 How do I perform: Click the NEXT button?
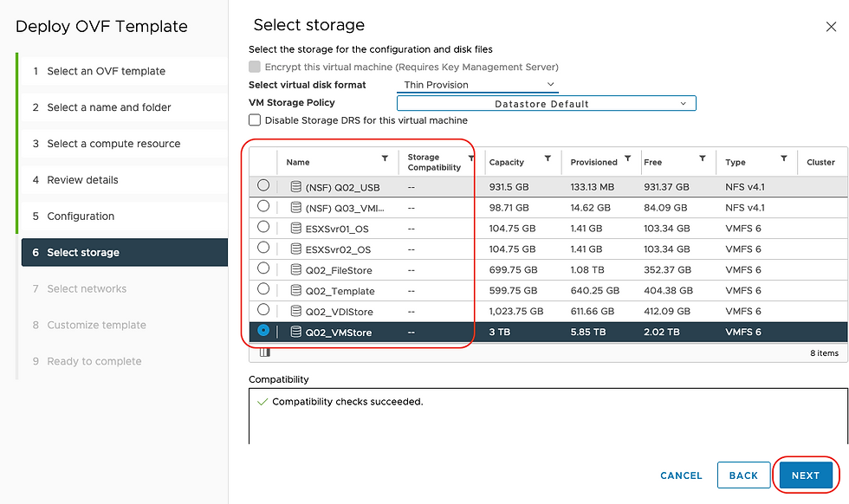pyautogui.click(x=806, y=475)
